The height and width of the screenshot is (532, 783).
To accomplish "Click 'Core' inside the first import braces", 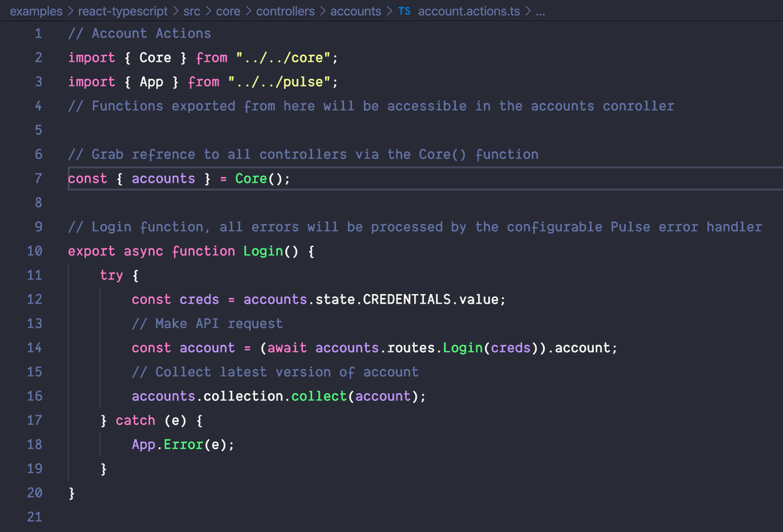I will coord(155,57).
